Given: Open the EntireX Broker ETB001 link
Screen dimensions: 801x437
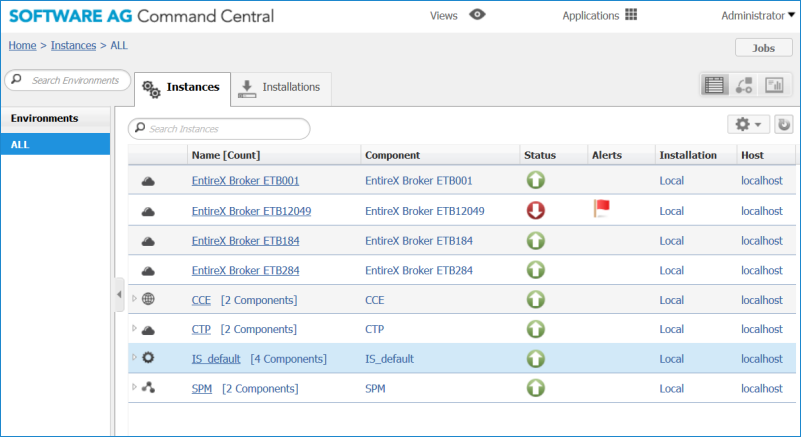Looking at the screenshot, I should point(245,181).
